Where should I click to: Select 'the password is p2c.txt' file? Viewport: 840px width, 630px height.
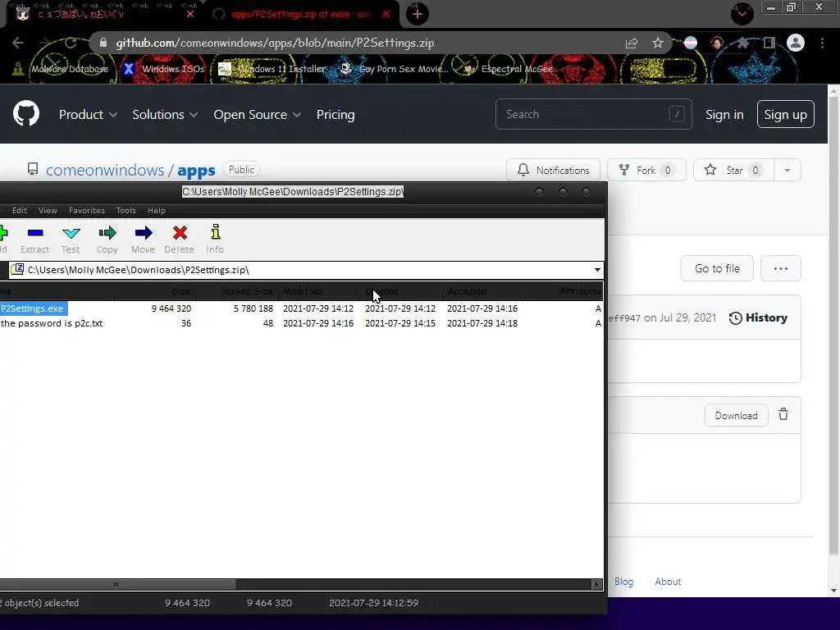[x=302, y=323]
